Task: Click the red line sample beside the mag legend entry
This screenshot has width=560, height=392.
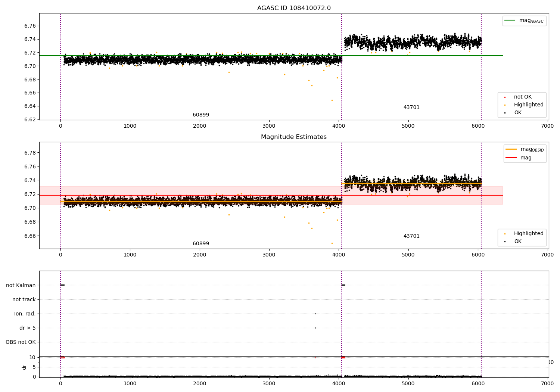Action: (511, 158)
